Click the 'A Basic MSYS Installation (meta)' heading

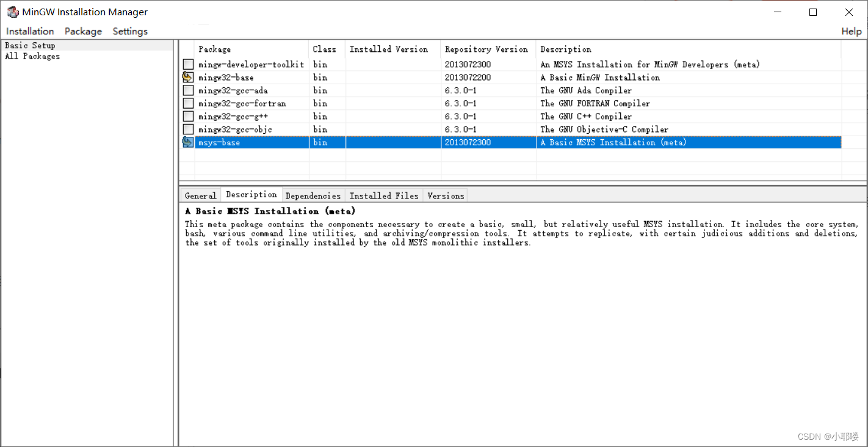[270, 211]
